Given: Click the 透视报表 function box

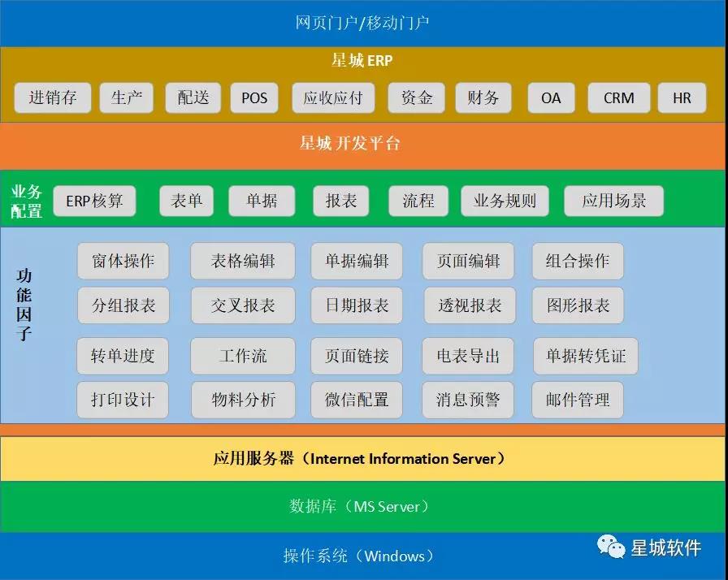Looking at the screenshot, I should click(470, 305).
